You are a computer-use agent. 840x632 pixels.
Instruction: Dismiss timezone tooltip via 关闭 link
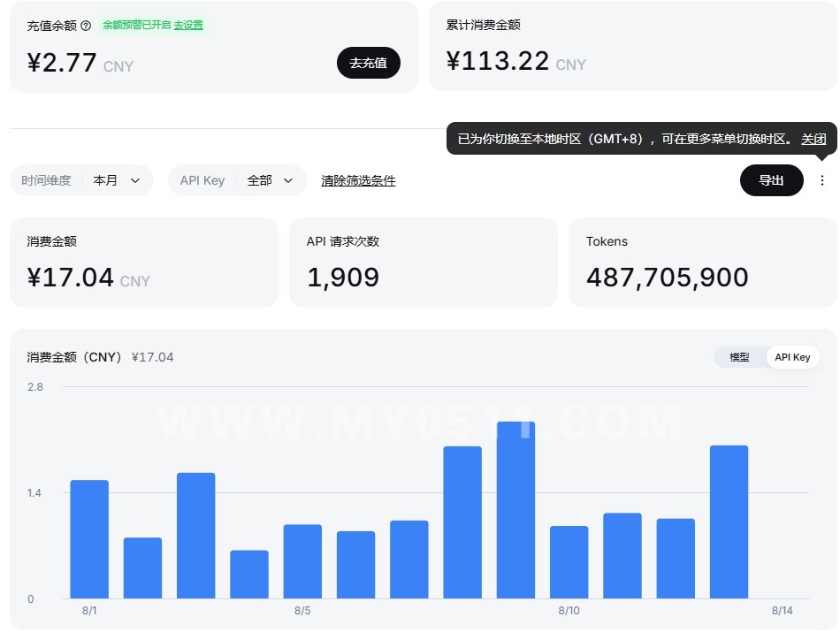point(813,139)
